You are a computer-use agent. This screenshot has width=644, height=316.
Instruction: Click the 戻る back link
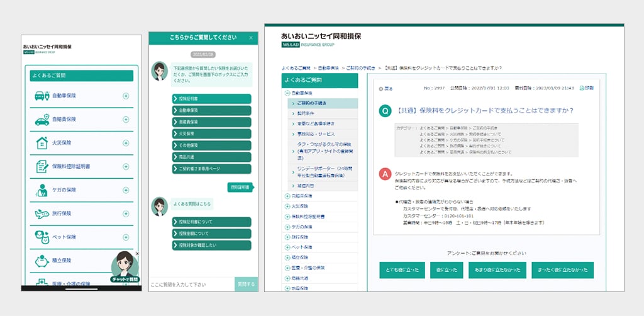click(x=385, y=89)
